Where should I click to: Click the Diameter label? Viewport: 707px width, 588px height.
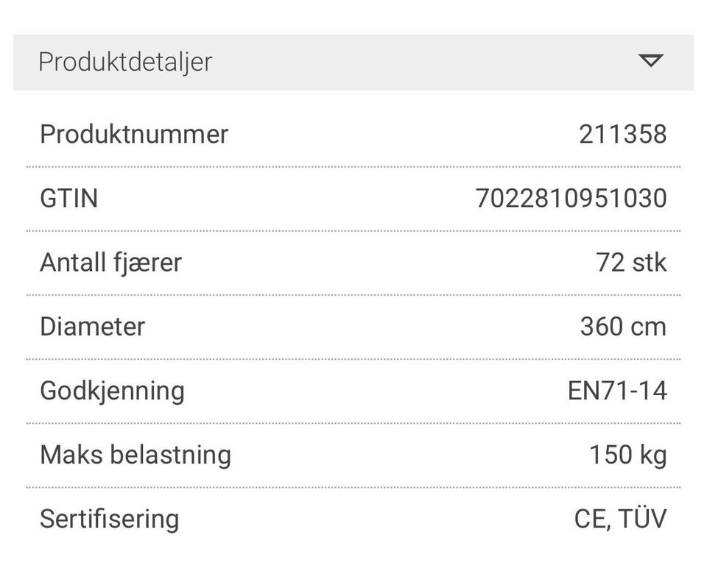[93, 327]
